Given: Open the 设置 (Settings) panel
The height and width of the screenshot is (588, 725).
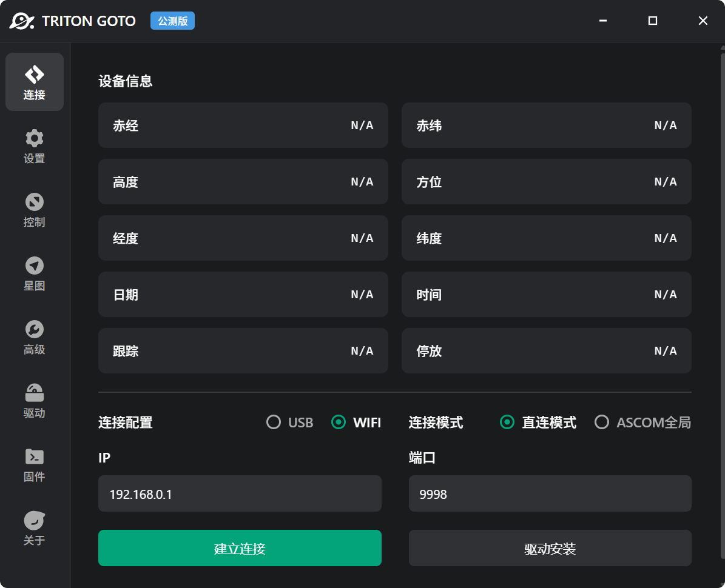Looking at the screenshot, I should (x=35, y=146).
